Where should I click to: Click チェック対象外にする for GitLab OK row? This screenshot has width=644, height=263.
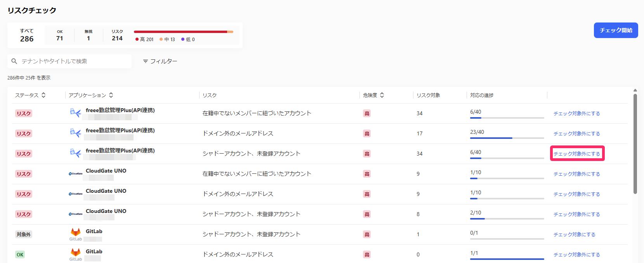tap(576, 254)
